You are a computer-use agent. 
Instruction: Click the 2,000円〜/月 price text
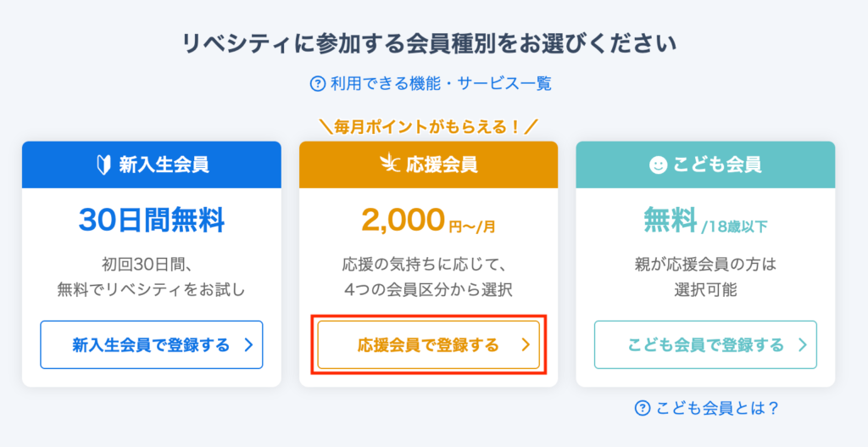tap(428, 221)
